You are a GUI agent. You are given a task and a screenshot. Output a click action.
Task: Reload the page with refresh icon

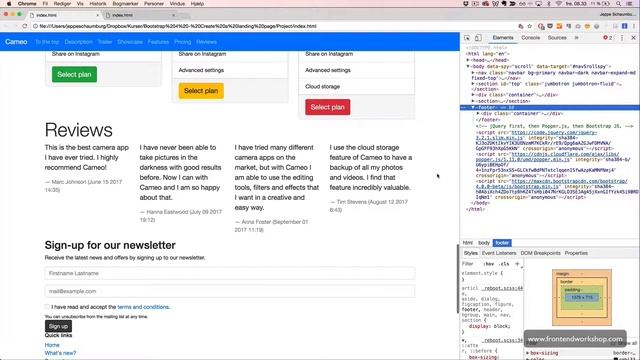click(x=24, y=26)
